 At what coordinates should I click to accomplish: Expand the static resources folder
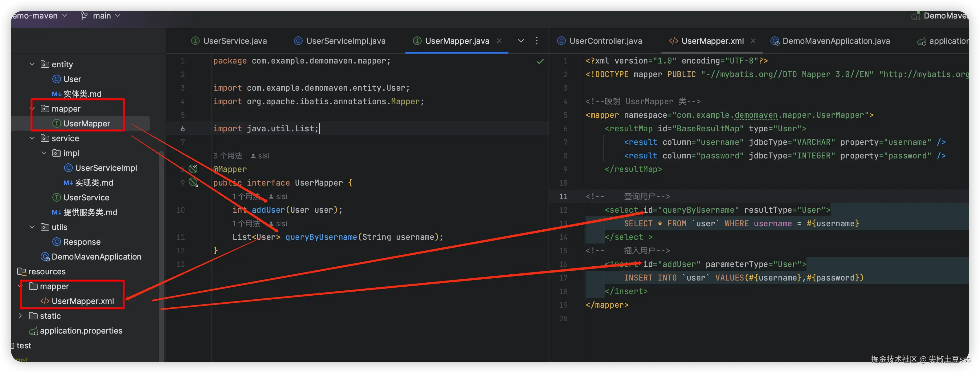coord(20,316)
